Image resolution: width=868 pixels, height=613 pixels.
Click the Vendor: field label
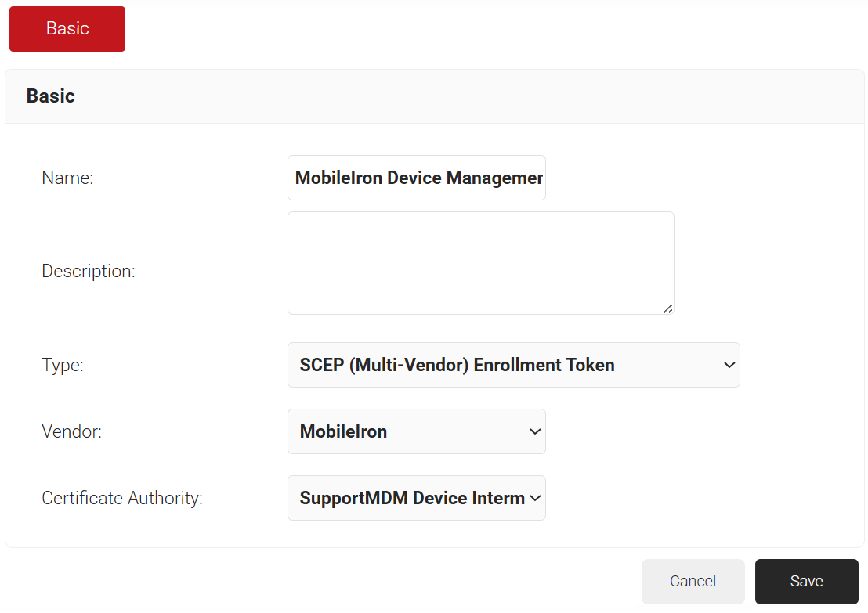71,431
